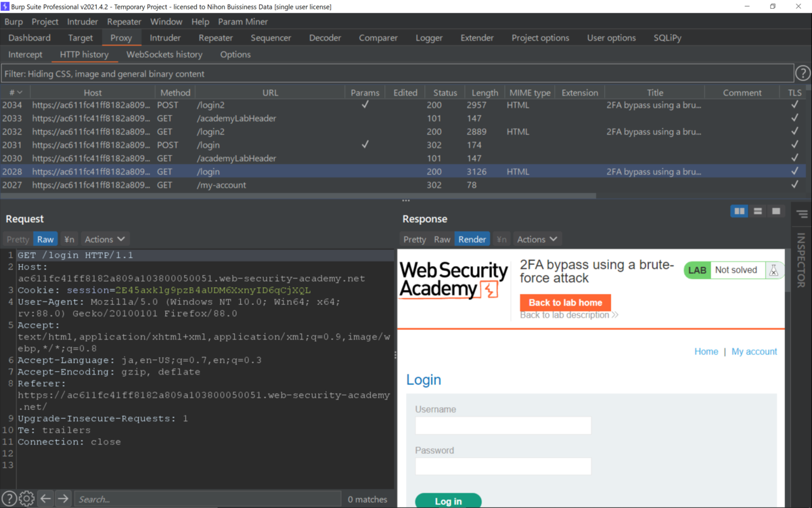Screen dimensions: 812x508
Task: Click Back to lab description link
Action: tap(569, 315)
